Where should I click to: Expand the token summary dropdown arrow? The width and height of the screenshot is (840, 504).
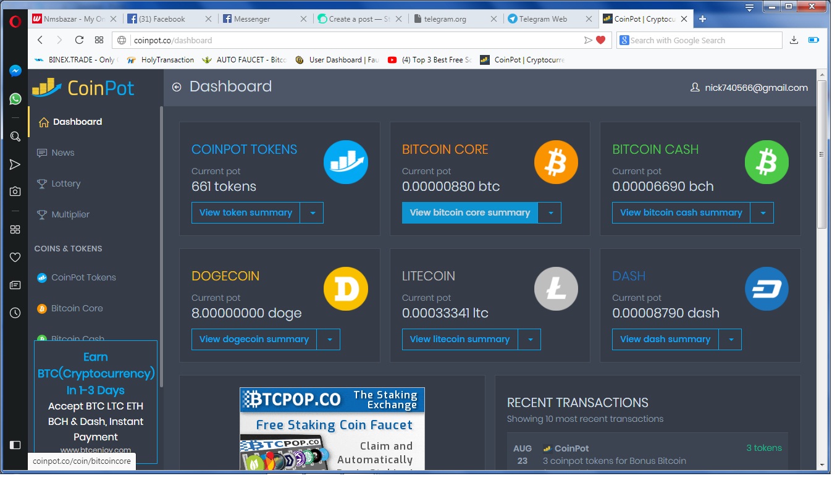point(312,213)
